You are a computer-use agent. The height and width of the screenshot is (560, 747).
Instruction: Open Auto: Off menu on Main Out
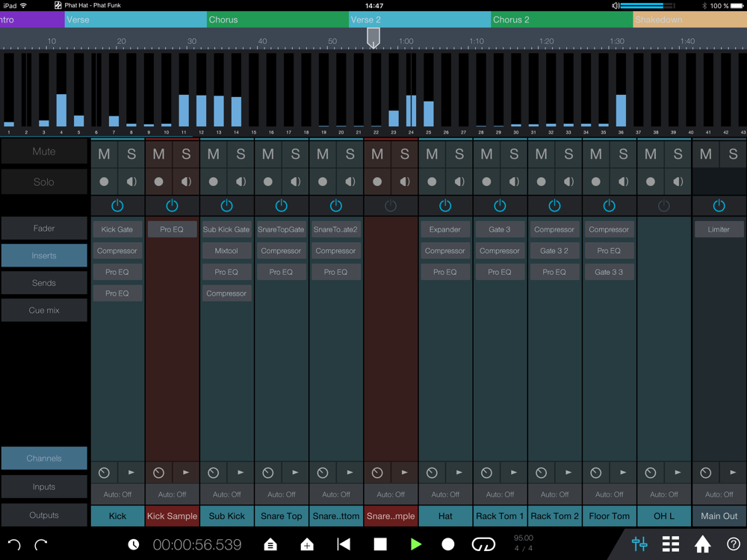719,494
